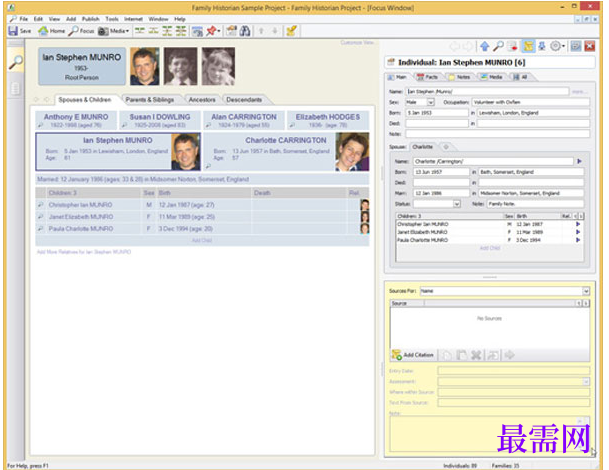609x470 pixels.
Task: Click child photo thumbnail beside Ian's portrait
Action: click(x=180, y=66)
